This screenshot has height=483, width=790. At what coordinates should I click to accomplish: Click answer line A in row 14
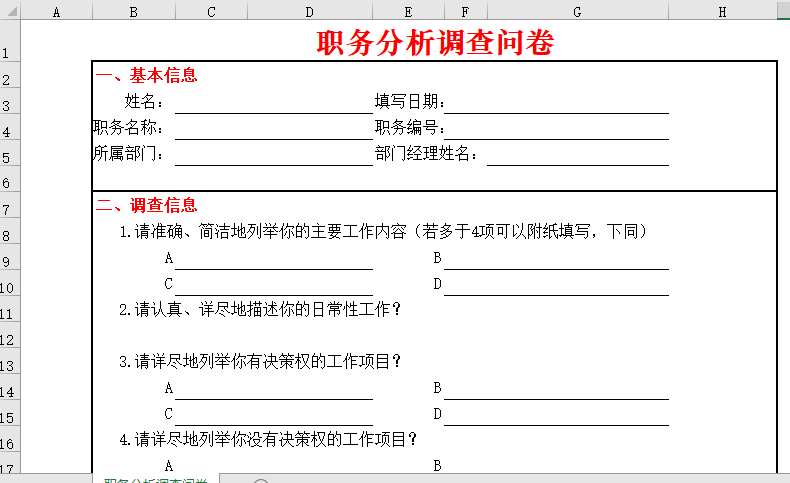tap(274, 388)
